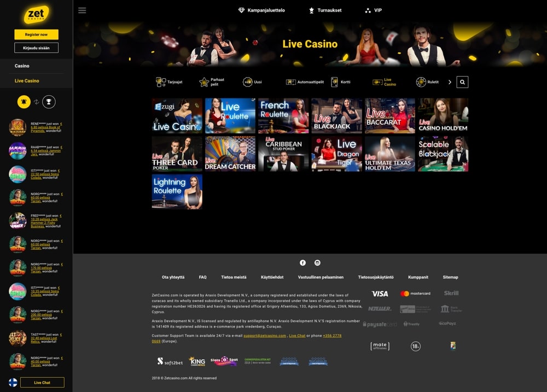Viewport: 547px width, 392px height.
Task: Open the Käyttöehdot footer link
Action: click(x=272, y=277)
